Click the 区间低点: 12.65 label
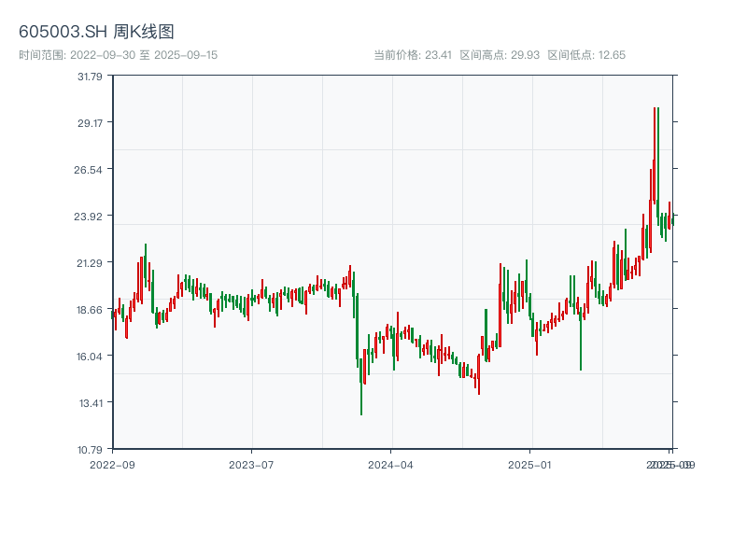Image resolution: width=747 pixels, height=560 pixels. pos(586,55)
